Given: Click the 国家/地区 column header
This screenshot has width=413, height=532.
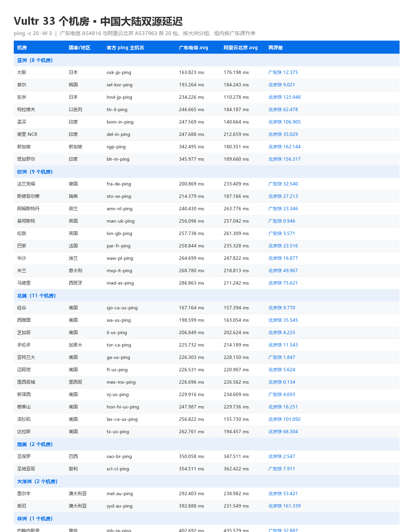Looking at the screenshot, I should click(x=80, y=47).
